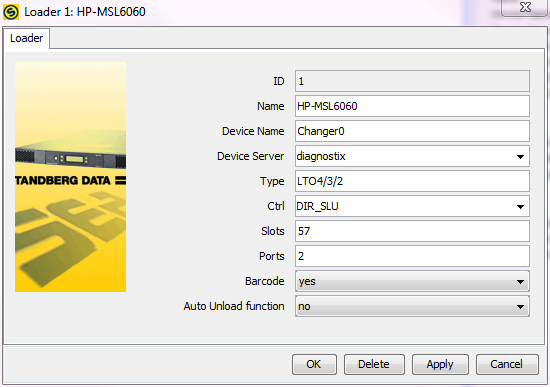Click the Ports label
This screenshot has width=550, height=387.
pyautogui.click(x=271, y=256)
